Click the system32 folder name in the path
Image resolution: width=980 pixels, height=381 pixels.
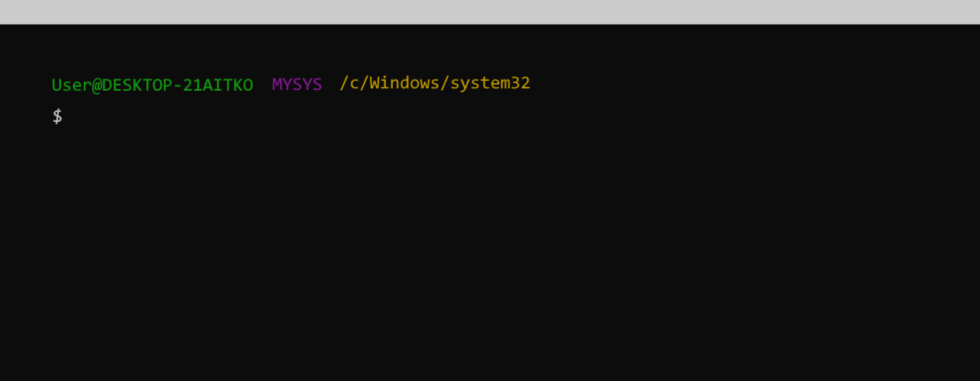490,83
